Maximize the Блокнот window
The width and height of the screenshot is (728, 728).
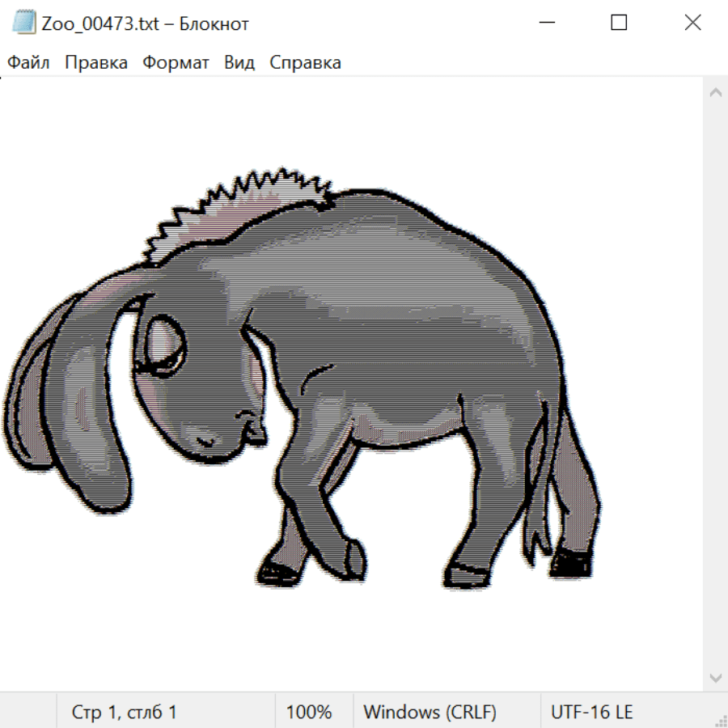[x=619, y=23]
